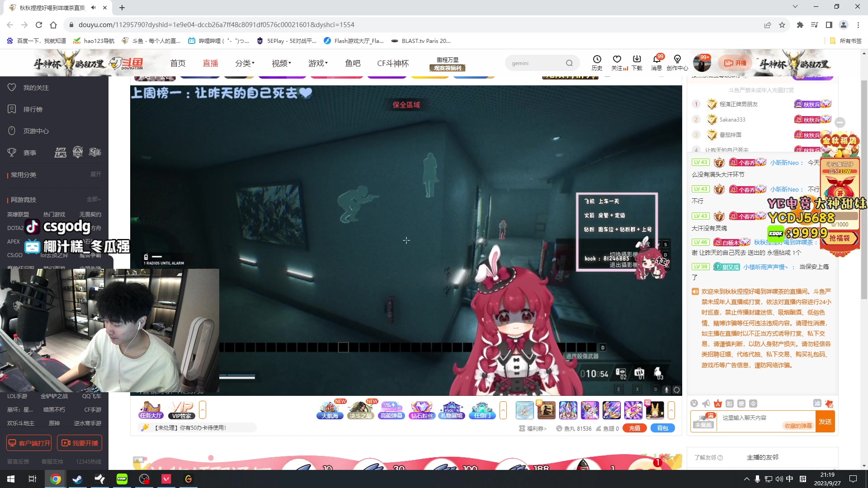Open the 关注 heart icon in header
Screen dimensions: 868x488
[617, 63]
